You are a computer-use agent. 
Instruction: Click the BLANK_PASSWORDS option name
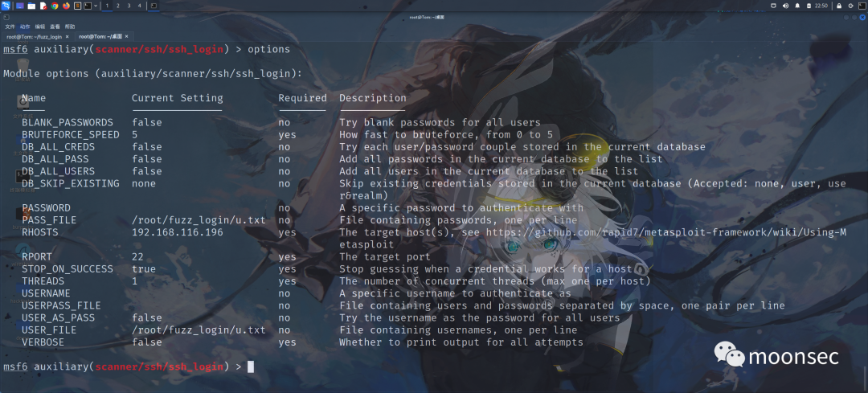68,122
